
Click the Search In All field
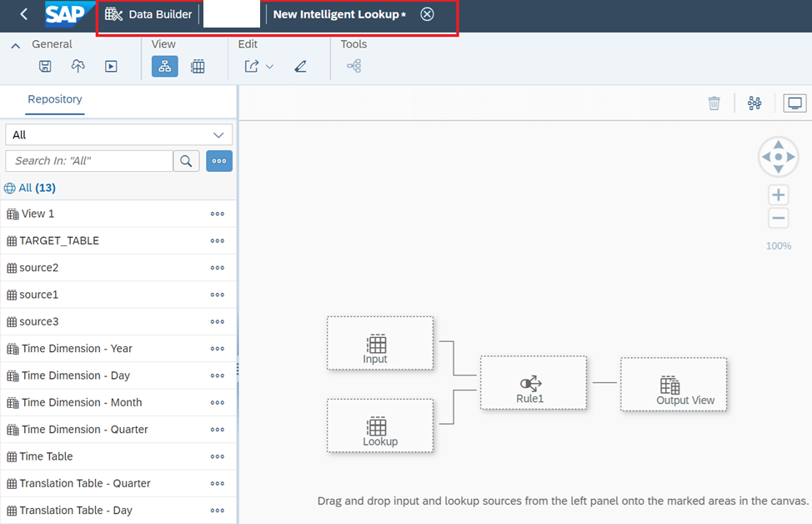coord(89,161)
